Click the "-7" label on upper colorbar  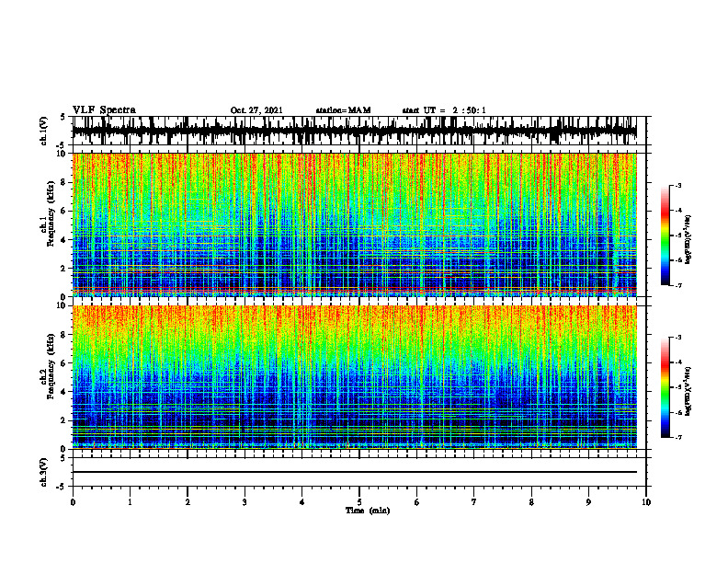coord(678,285)
